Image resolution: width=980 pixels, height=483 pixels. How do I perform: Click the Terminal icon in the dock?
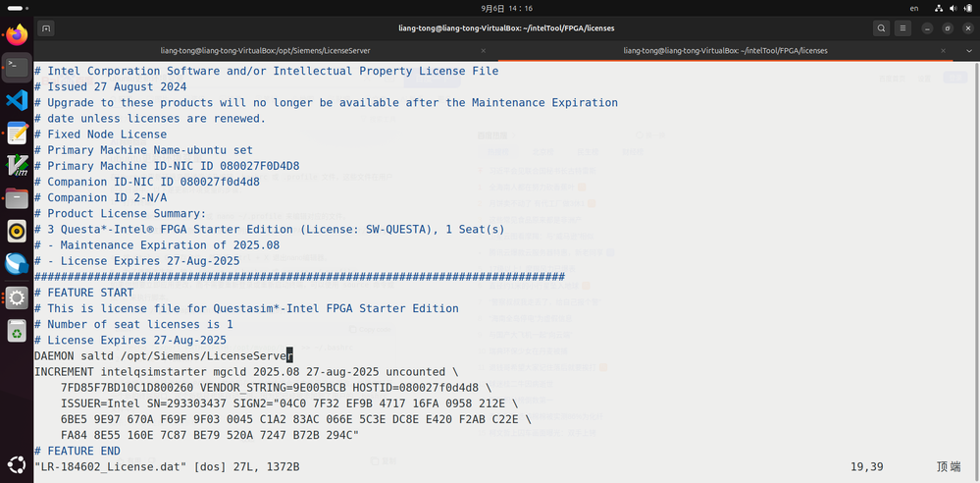pos(17,68)
